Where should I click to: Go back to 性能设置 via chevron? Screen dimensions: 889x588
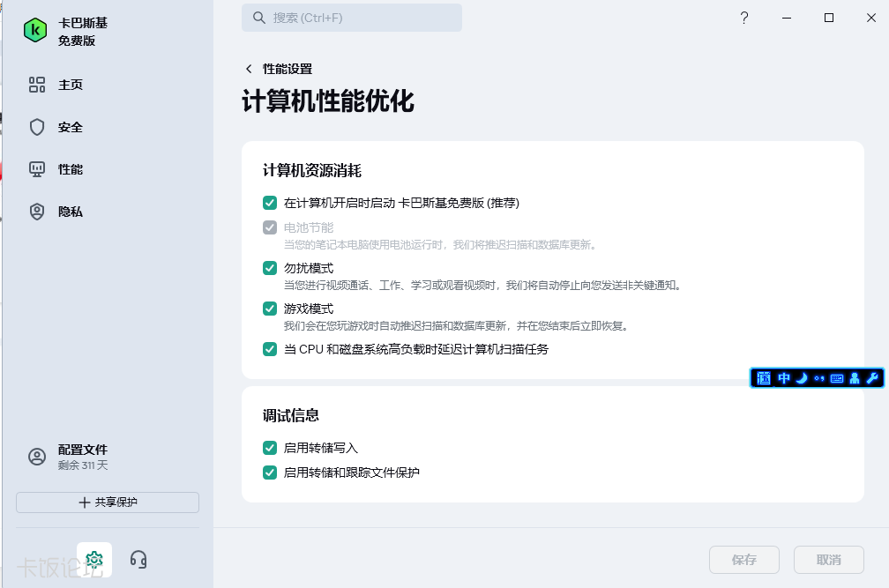click(249, 69)
